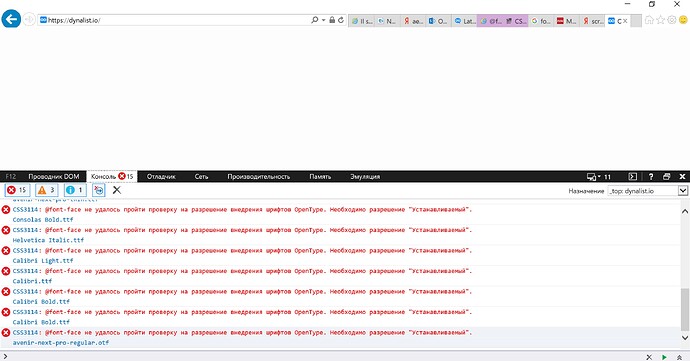690x361 pixels.
Task: Click the Consolas Bold.ttf link
Action: pos(43,220)
